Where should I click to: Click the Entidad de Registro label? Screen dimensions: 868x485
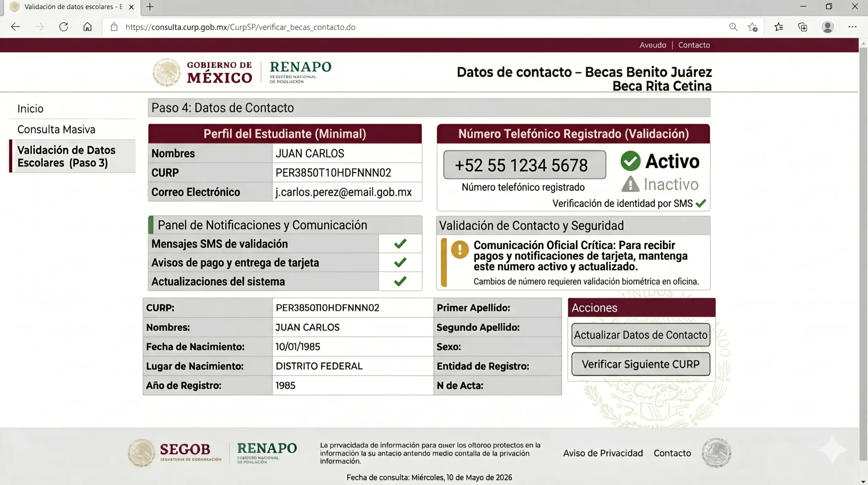tap(483, 366)
